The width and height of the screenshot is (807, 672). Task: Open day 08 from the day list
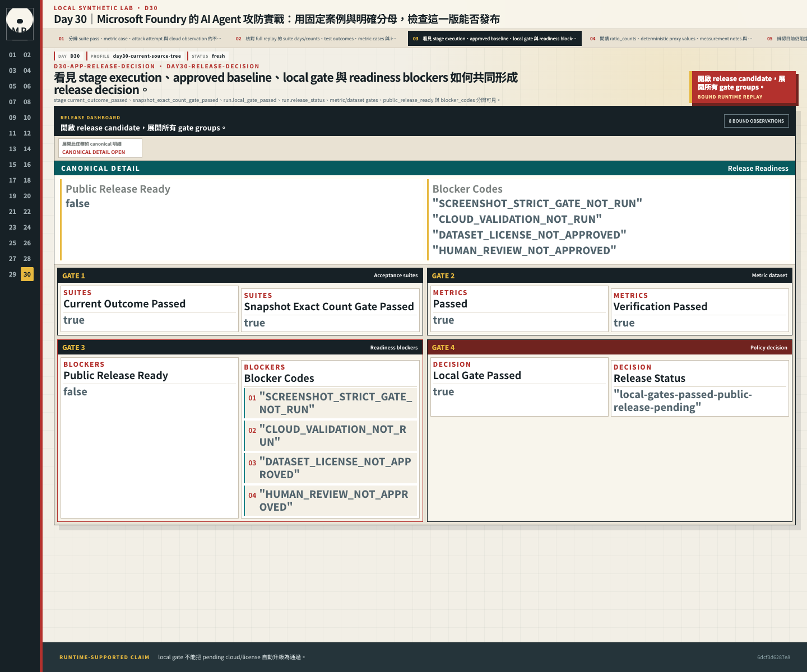(x=27, y=102)
